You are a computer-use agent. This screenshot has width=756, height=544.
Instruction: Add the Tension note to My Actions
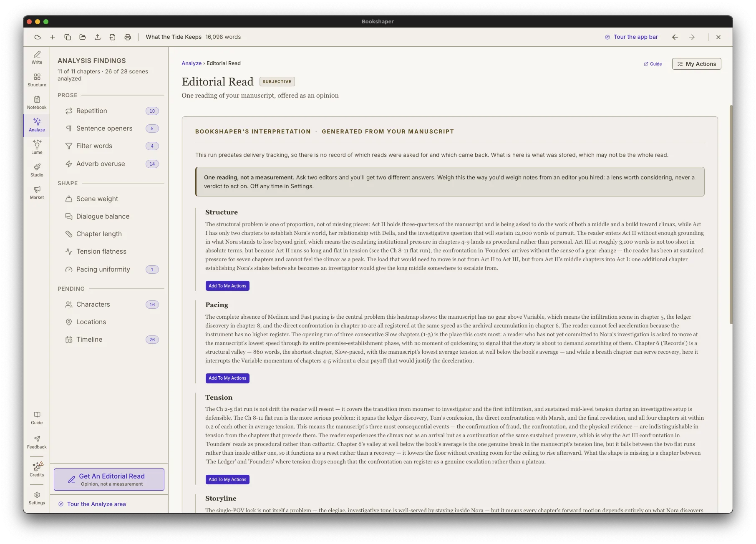(x=227, y=480)
